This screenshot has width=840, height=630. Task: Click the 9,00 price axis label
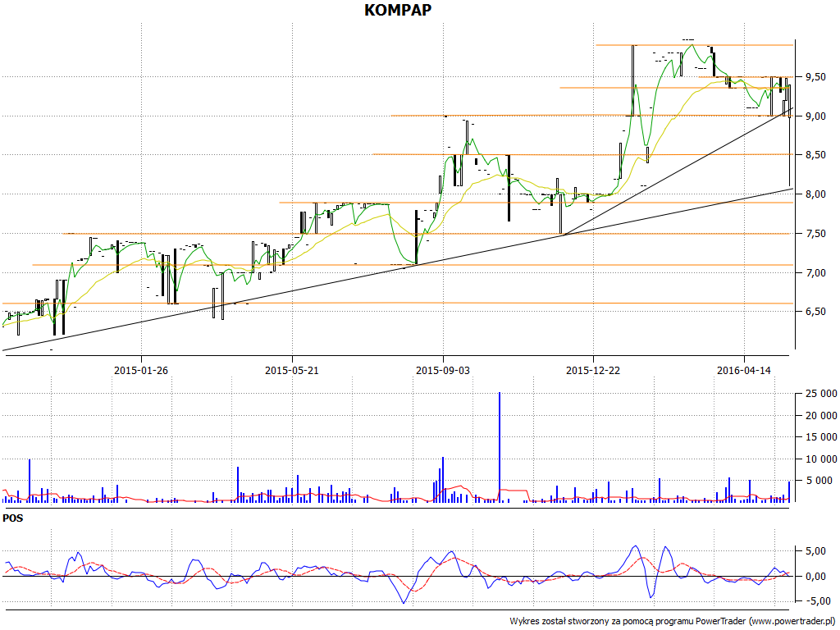[815, 116]
